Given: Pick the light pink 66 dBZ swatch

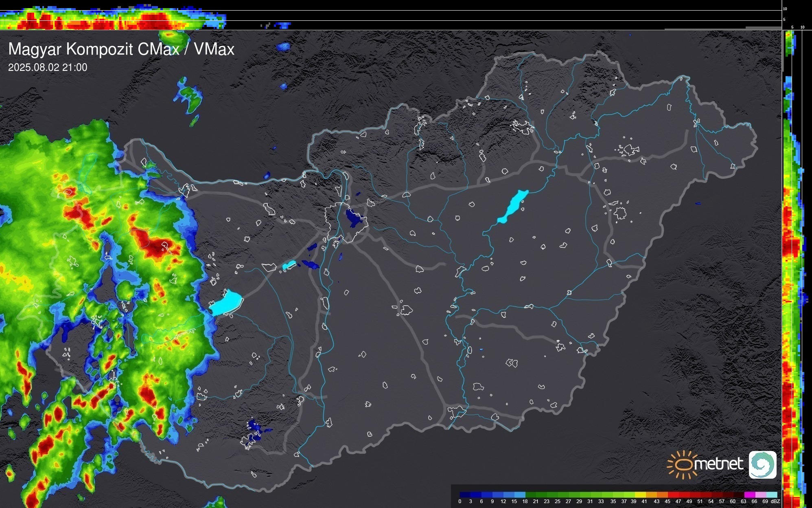Looking at the screenshot, I should click(760, 495).
